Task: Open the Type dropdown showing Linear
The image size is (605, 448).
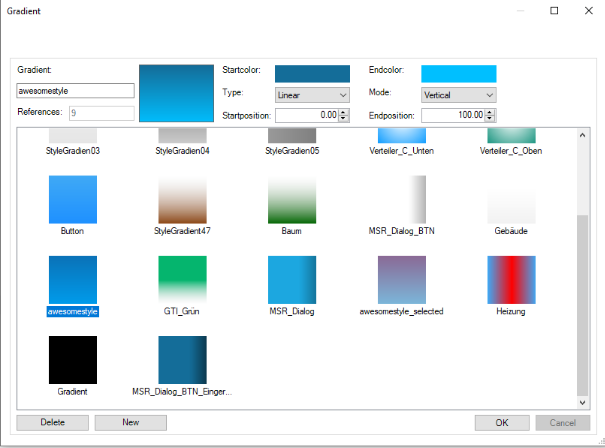Action: 312,95
